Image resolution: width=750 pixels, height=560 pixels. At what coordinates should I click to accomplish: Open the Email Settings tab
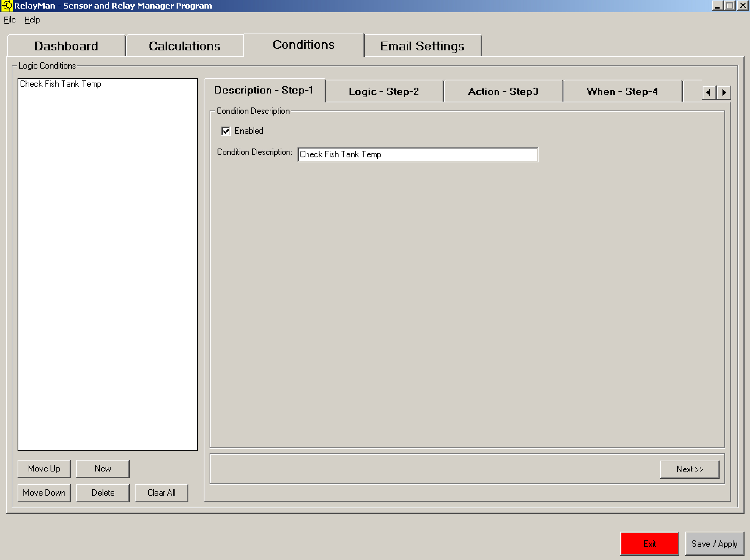tap(422, 46)
